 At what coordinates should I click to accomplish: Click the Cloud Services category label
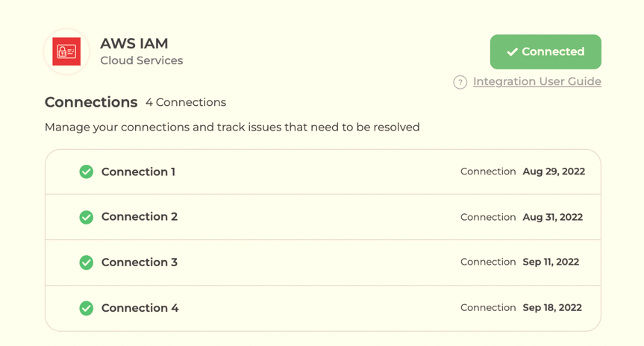141,60
